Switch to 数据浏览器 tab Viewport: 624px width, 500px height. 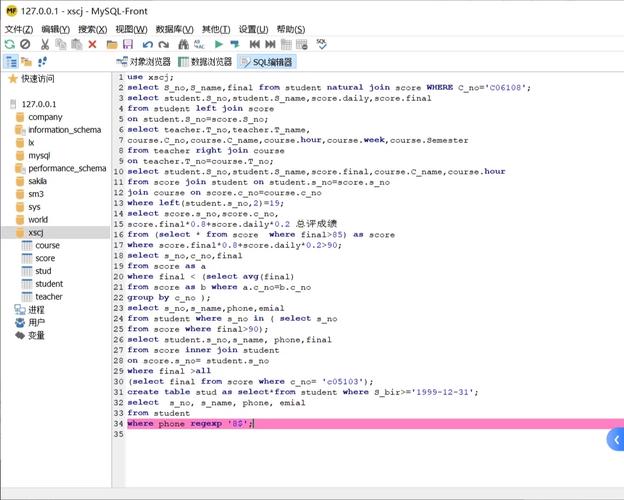[205, 62]
